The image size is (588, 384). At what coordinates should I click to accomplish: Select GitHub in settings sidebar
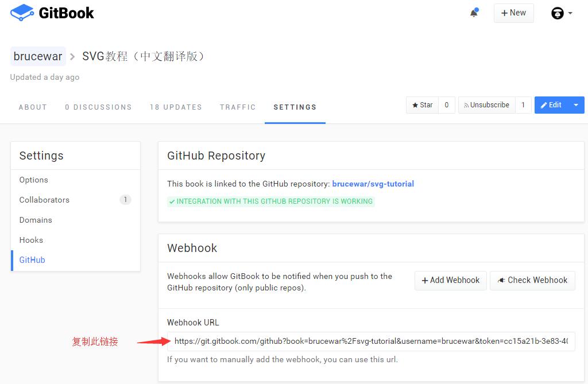76,260
